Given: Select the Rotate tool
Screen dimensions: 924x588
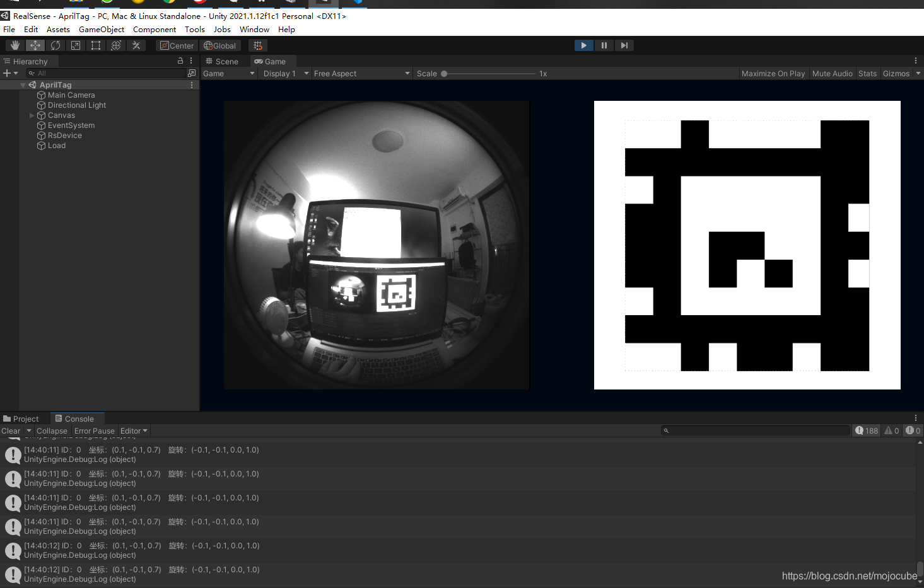Looking at the screenshot, I should coord(56,45).
